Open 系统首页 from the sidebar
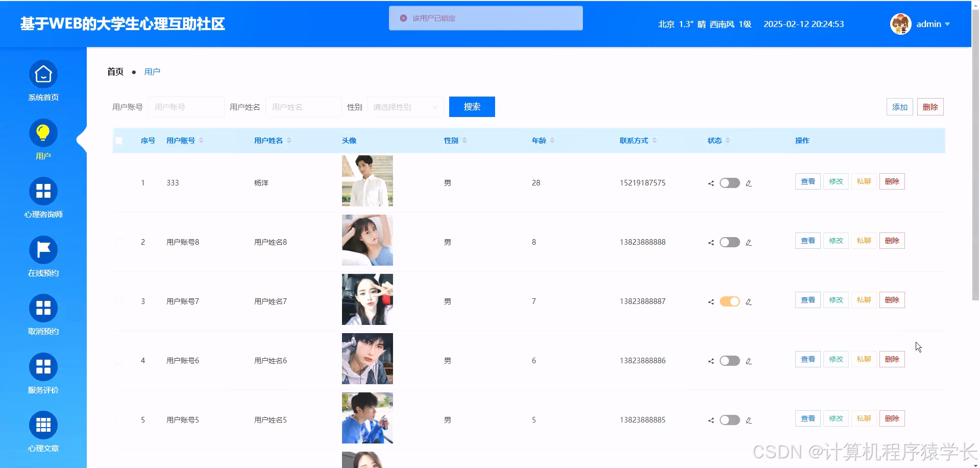This screenshot has width=980, height=468. click(43, 81)
